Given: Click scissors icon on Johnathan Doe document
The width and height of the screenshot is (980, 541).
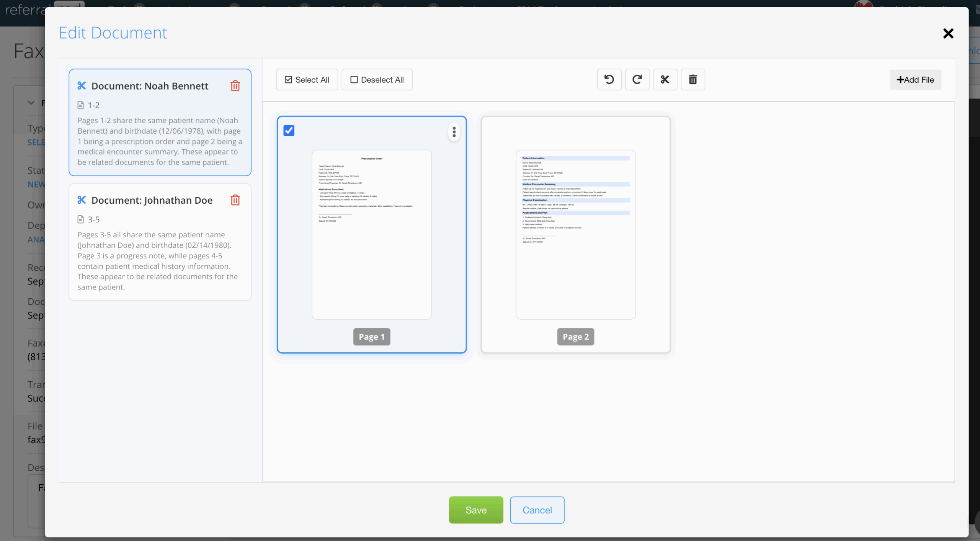Looking at the screenshot, I should (x=82, y=200).
